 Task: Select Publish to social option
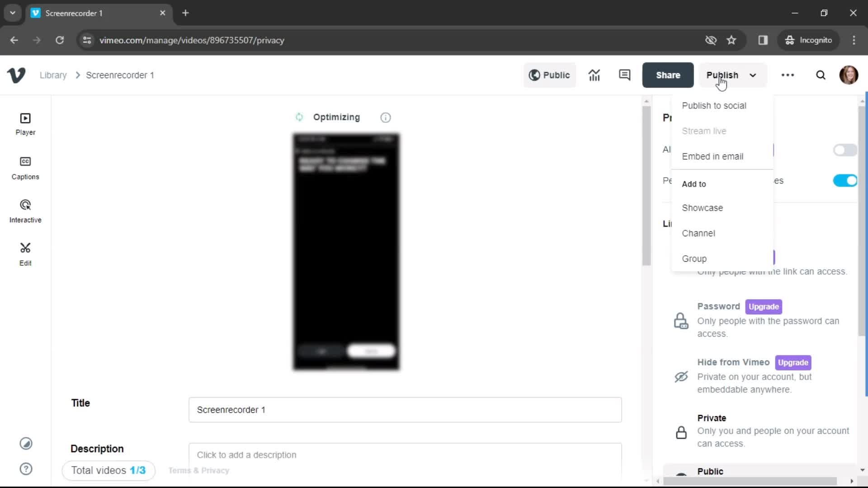[714, 105]
